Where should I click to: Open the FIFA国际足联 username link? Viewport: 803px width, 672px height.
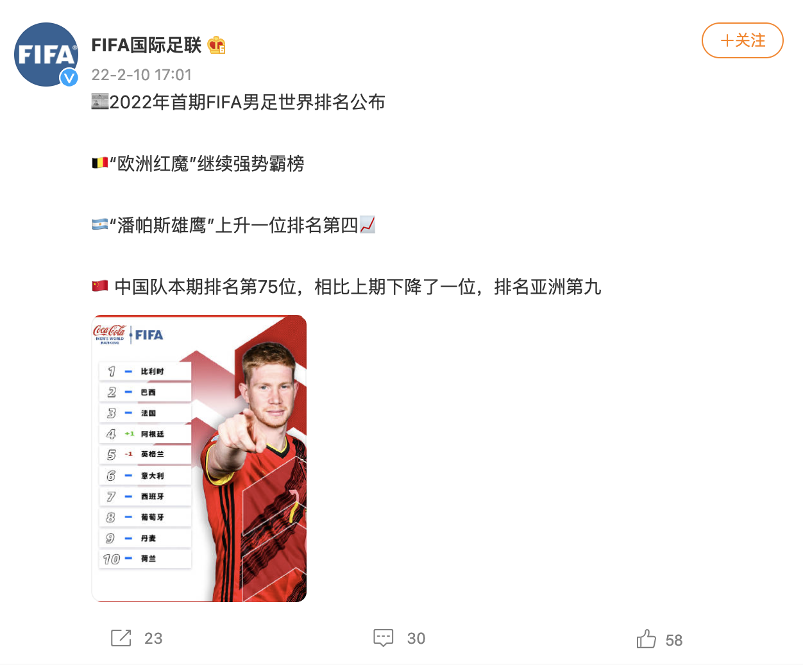point(147,45)
